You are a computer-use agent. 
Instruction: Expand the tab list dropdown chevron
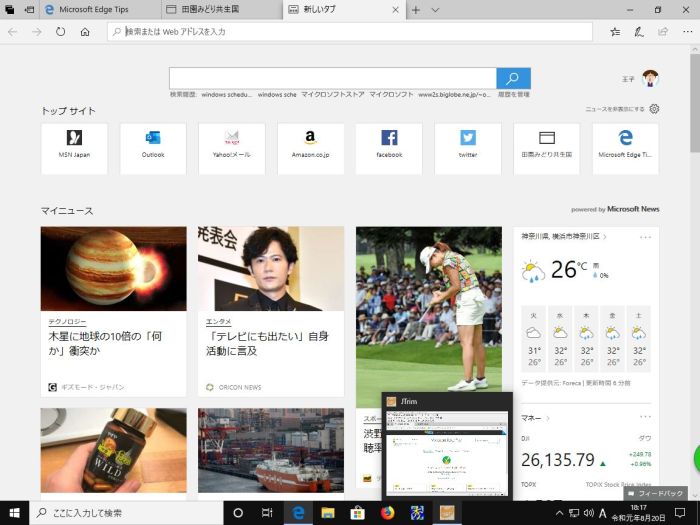tap(435, 10)
